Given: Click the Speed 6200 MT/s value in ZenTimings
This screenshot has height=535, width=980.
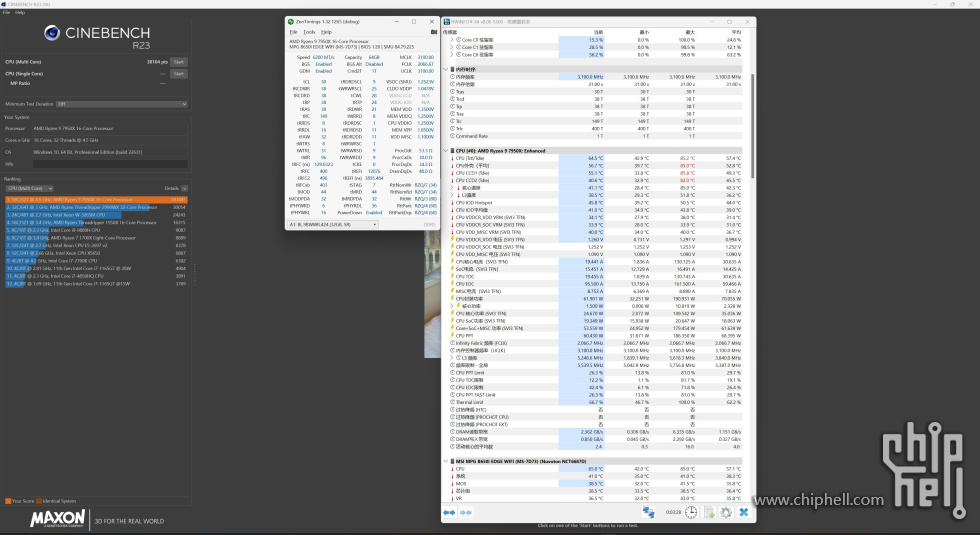Looking at the screenshot, I should click(x=324, y=57).
